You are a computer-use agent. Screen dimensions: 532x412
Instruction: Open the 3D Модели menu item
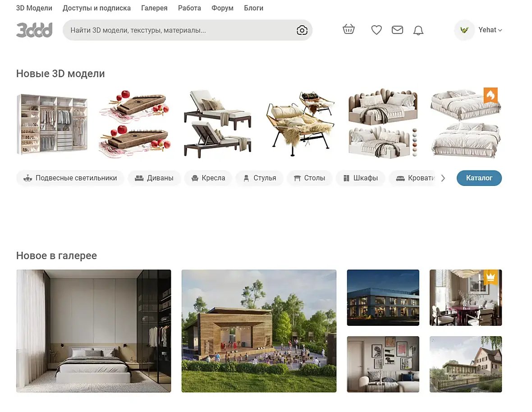(x=34, y=8)
